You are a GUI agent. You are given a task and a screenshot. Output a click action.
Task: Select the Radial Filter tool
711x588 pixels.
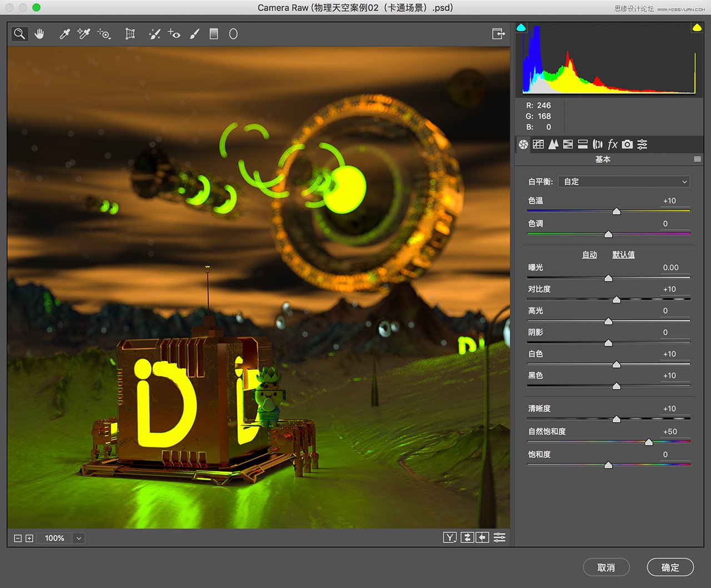[x=233, y=33]
